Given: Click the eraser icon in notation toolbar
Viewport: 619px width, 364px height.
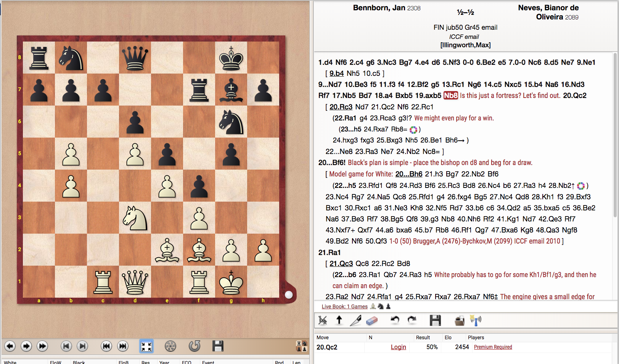Looking at the screenshot, I should [372, 321].
